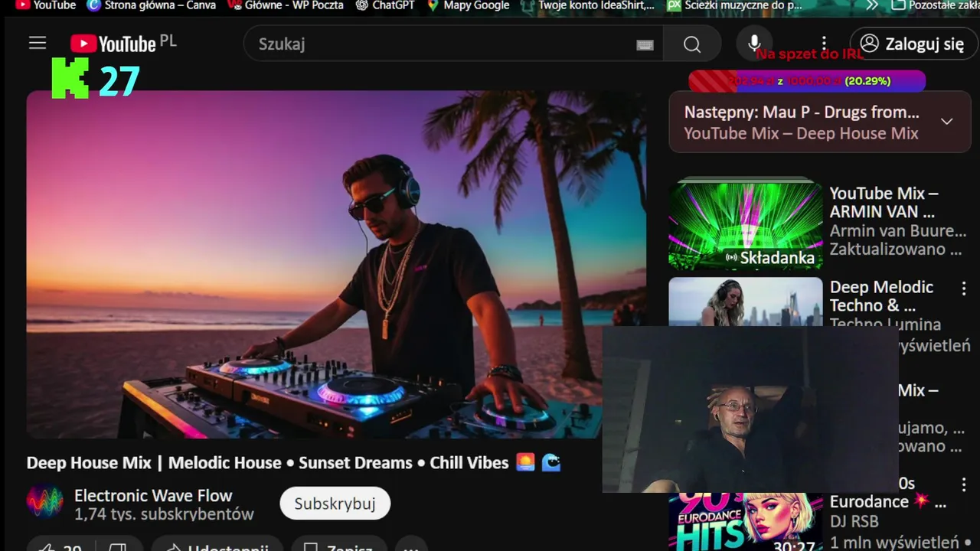Open the on-screen keyboard icon in search
980x551 pixels.
[x=645, y=44]
